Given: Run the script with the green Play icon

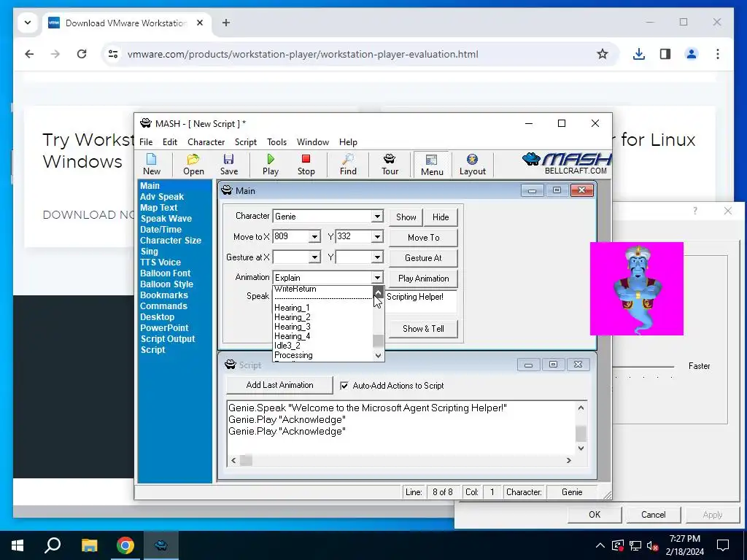Looking at the screenshot, I should click(x=271, y=165).
